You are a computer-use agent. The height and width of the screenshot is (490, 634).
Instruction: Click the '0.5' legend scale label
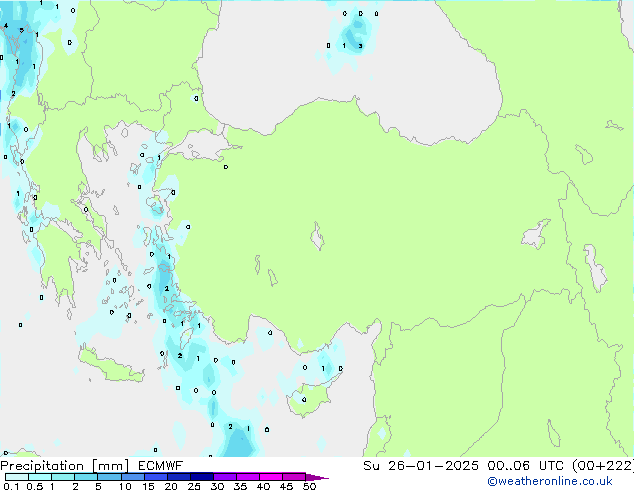click(34, 486)
